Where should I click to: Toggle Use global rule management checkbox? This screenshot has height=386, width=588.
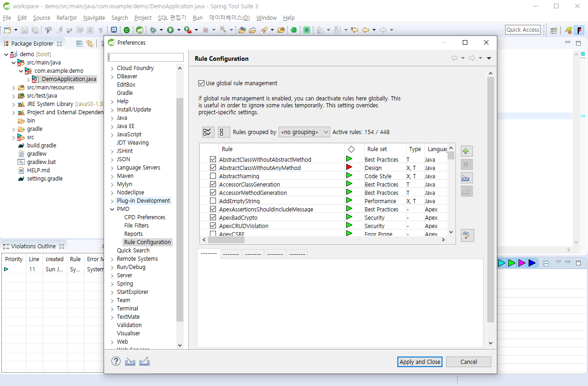pyautogui.click(x=201, y=83)
